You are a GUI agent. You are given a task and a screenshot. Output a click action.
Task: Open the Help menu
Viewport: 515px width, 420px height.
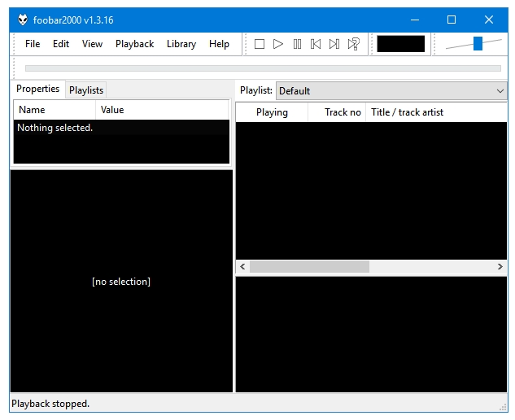pyautogui.click(x=219, y=44)
